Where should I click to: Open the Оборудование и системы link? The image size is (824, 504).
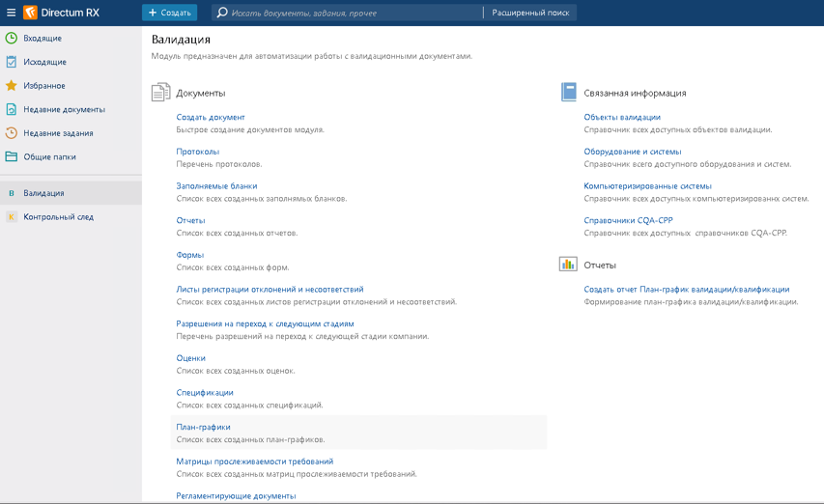click(633, 152)
